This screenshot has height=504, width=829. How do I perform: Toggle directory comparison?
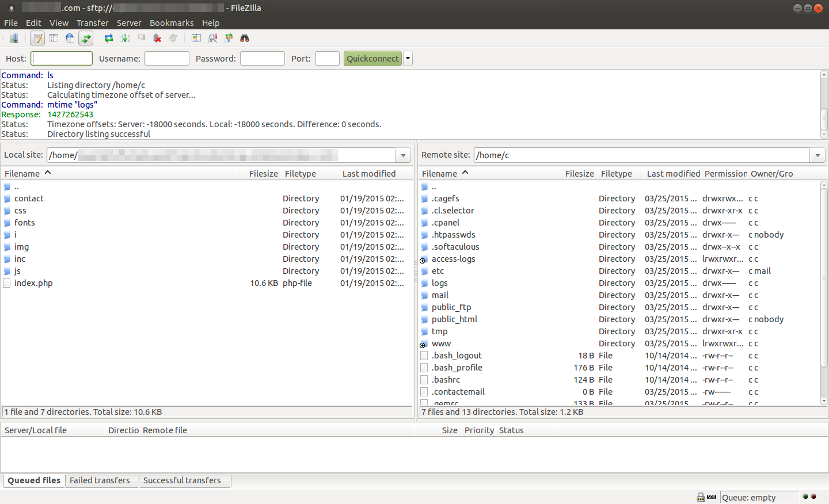212,39
